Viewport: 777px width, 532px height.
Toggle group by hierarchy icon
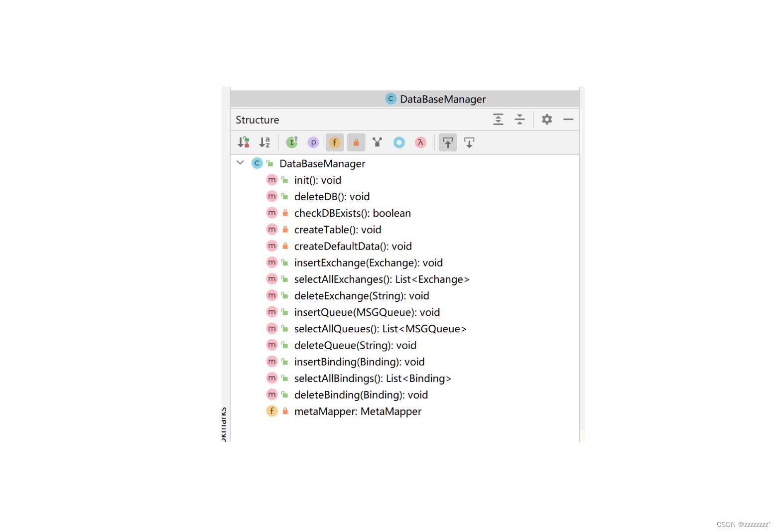[x=378, y=142]
